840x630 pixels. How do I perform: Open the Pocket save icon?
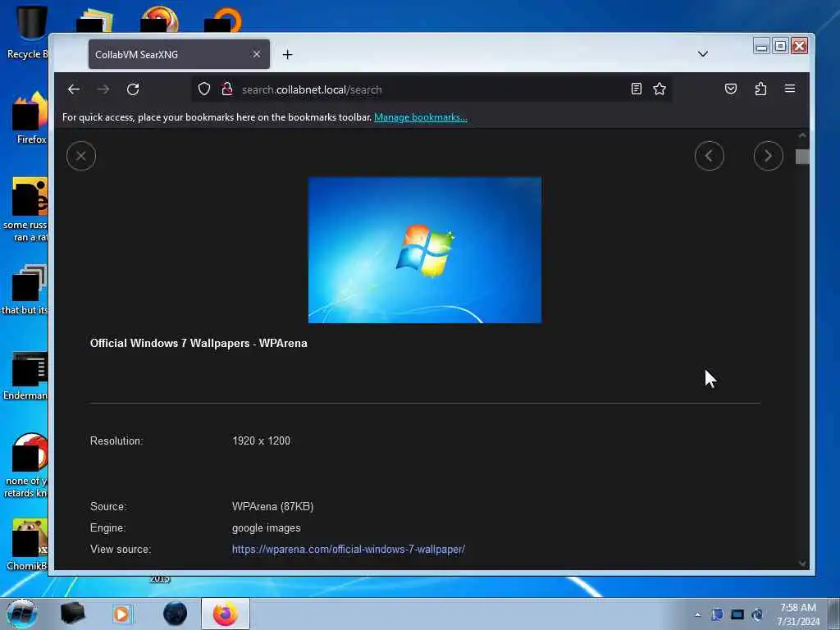coord(731,89)
